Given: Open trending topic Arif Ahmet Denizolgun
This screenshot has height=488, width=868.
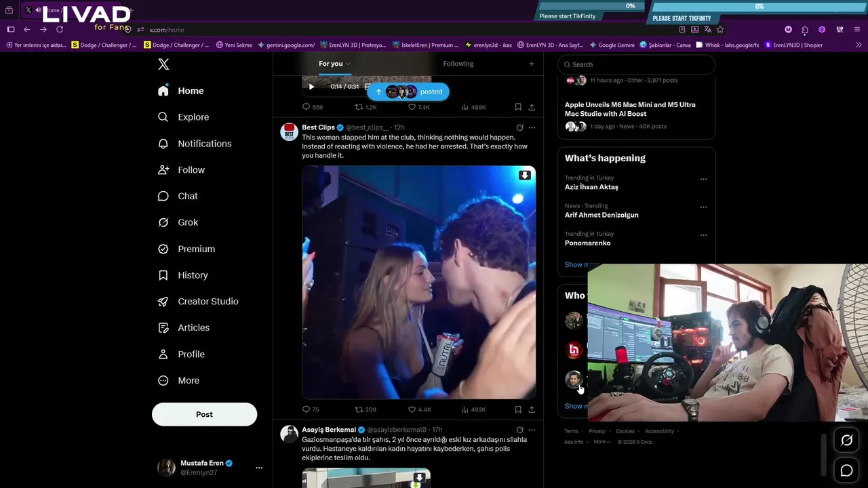Looking at the screenshot, I should tap(601, 215).
